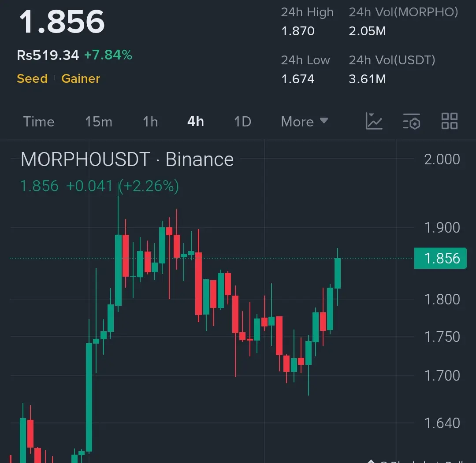
Task: Tap the Seed tag
Action: click(x=32, y=78)
